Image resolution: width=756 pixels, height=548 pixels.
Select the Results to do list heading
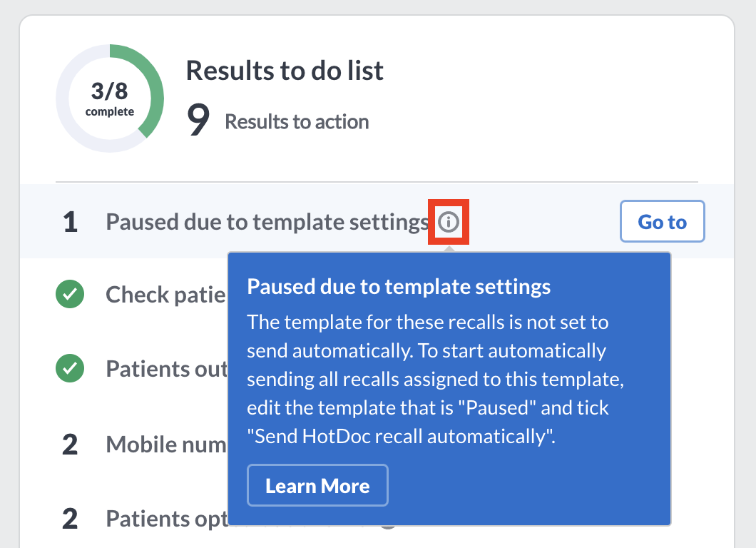click(x=285, y=71)
